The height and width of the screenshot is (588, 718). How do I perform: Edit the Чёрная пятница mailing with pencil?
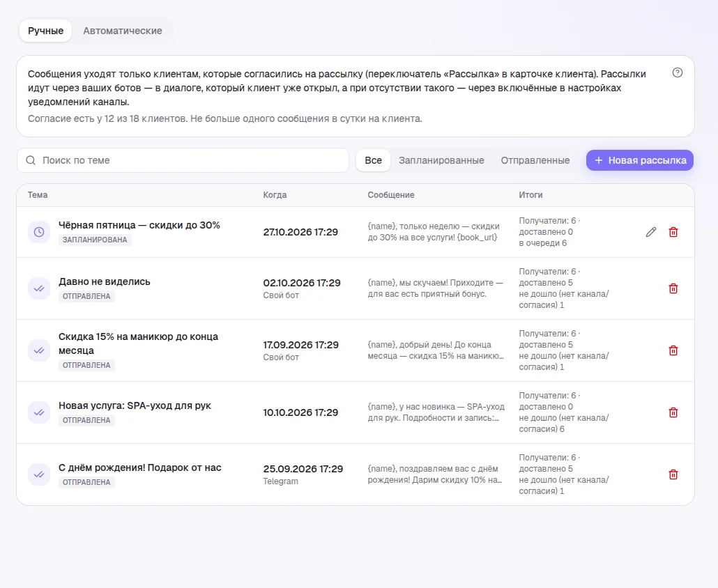point(650,232)
